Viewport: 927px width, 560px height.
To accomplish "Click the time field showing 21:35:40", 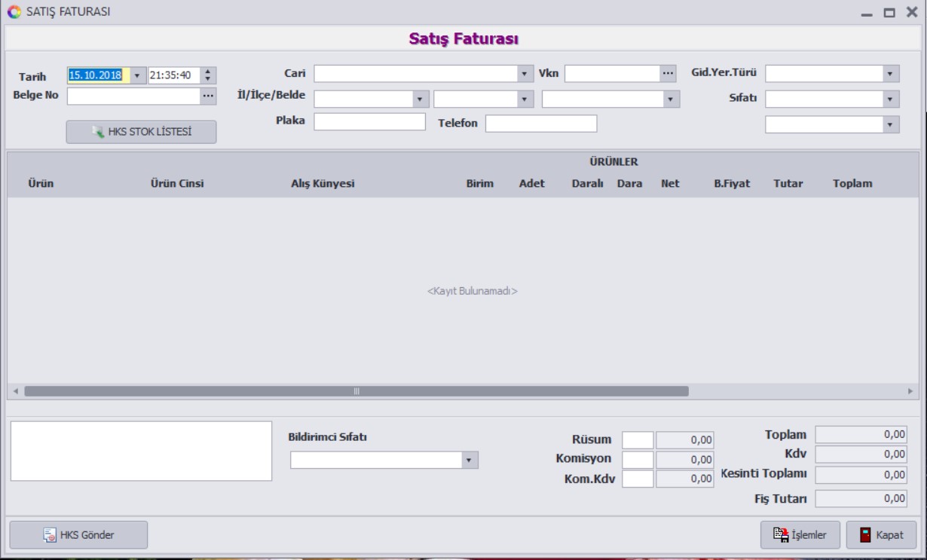I will 175,75.
